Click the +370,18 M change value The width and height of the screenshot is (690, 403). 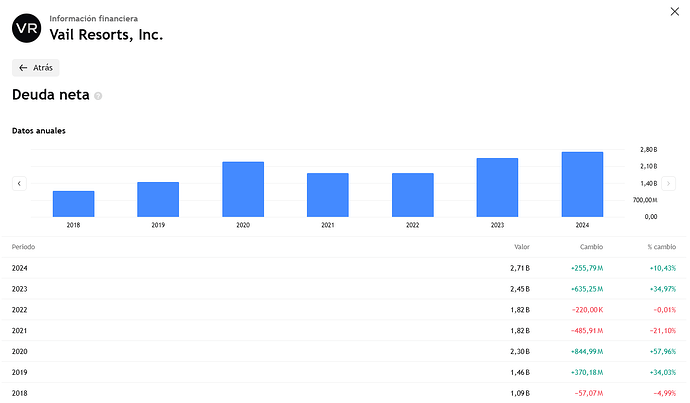(x=587, y=372)
